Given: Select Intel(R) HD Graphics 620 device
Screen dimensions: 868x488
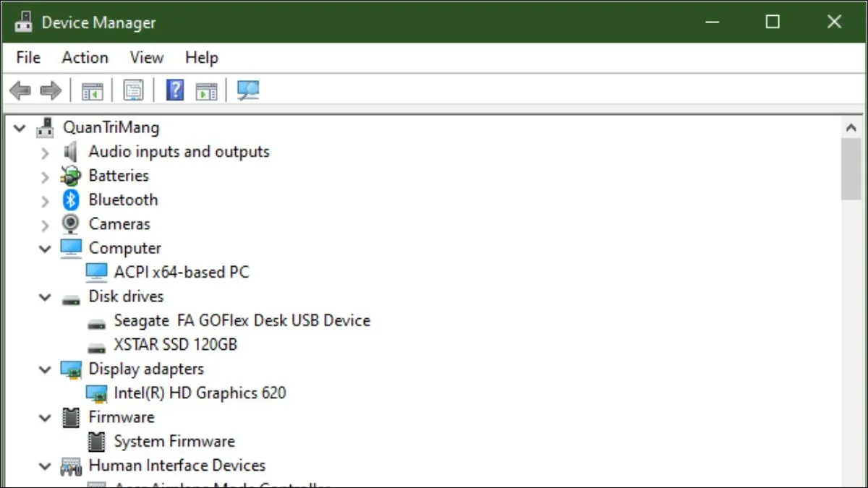Looking at the screenshot, I should [200, 393].
